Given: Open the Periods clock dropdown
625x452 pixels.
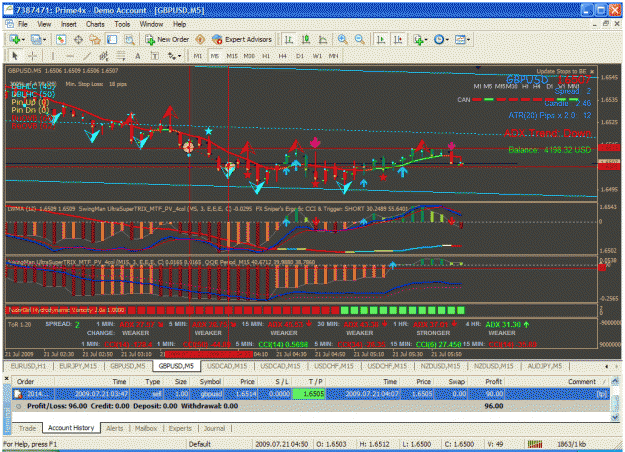Looking at the screenshot, I should 441,39.
